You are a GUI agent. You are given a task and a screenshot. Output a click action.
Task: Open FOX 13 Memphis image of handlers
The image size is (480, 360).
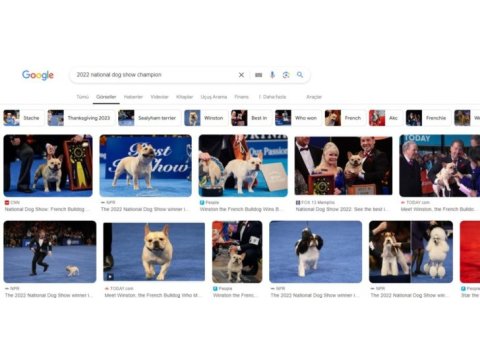(343, 166)
